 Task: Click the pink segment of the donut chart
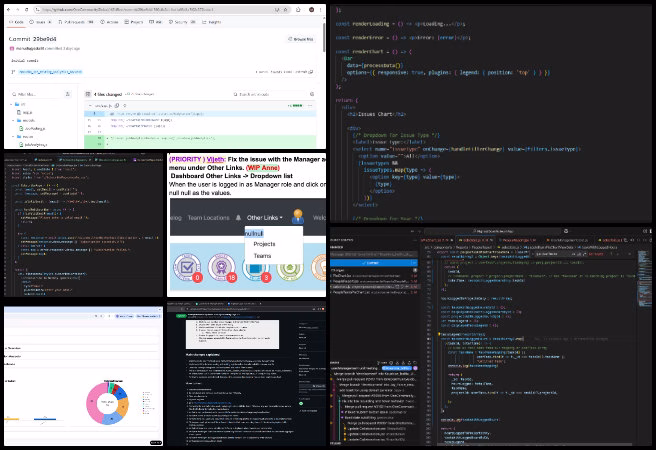[94, 402]
